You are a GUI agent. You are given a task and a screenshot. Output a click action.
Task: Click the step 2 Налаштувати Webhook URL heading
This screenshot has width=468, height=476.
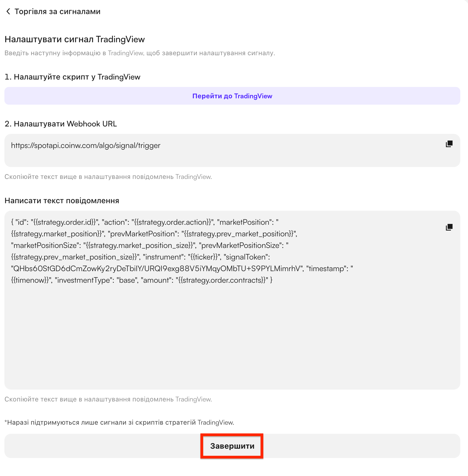(61, 124)
